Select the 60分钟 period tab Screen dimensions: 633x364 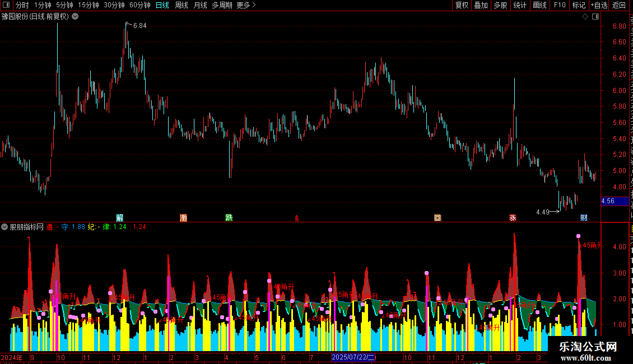[140, 5]
